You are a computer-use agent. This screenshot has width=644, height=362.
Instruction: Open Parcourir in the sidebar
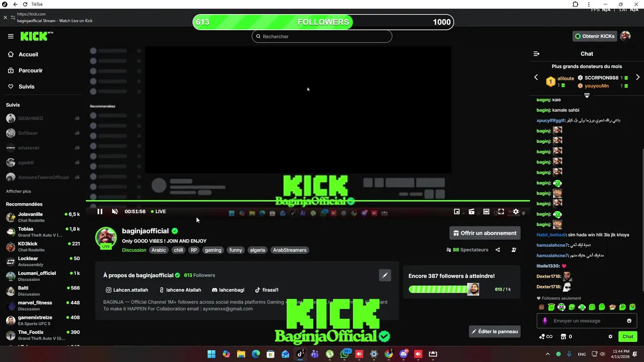coord(30,70)
